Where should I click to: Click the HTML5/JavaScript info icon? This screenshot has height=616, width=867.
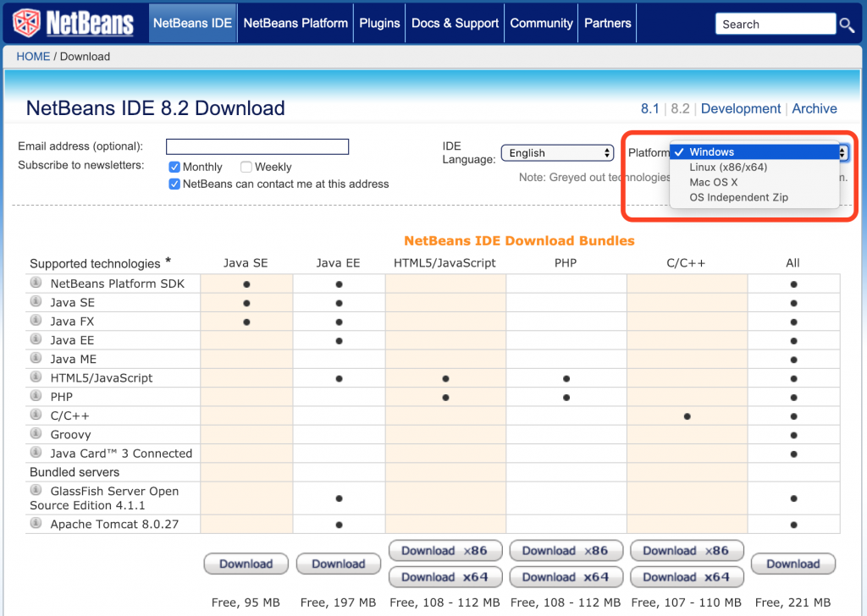click(35, 377)
